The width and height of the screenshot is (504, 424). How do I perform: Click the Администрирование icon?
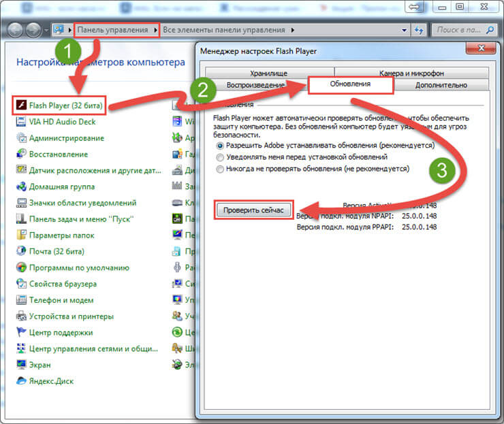(22, 137)
